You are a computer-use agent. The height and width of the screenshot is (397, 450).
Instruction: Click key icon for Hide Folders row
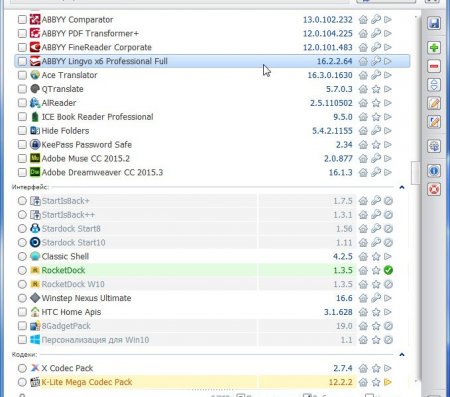376,131
